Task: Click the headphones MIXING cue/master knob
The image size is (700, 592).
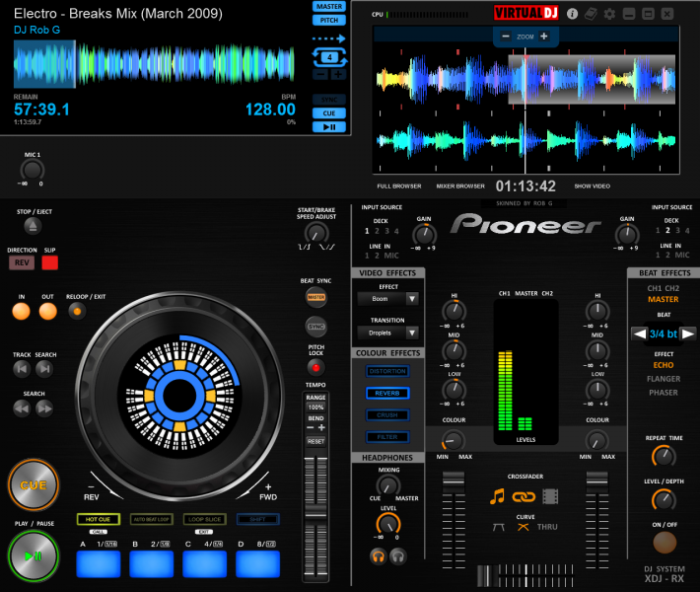Action: [388, 485]
